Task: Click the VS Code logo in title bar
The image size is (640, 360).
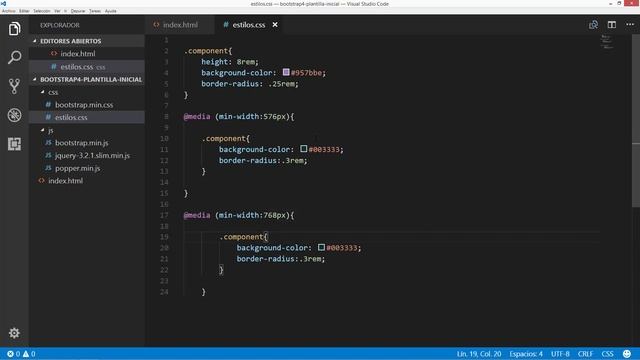Action: tap(3, 4)
